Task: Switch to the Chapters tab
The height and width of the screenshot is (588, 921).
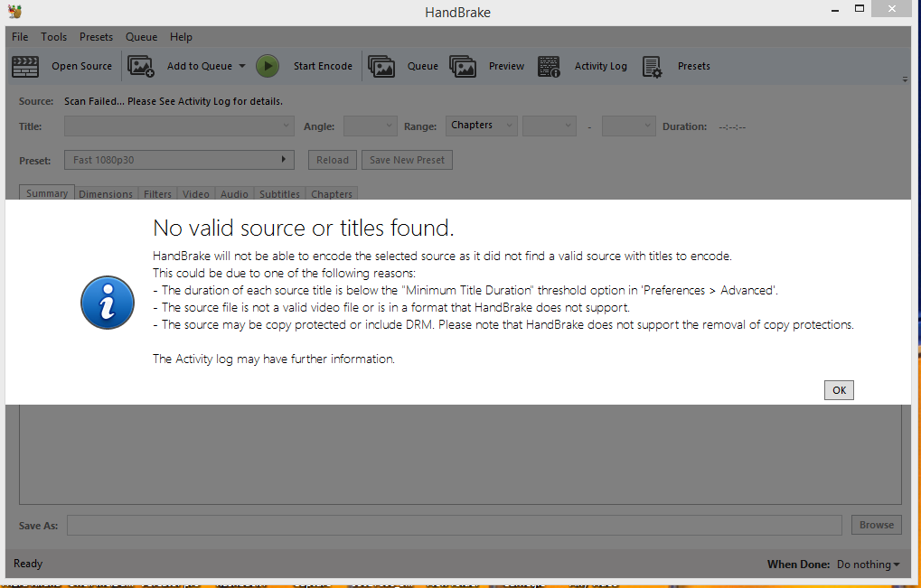Action: click(332, 193)
